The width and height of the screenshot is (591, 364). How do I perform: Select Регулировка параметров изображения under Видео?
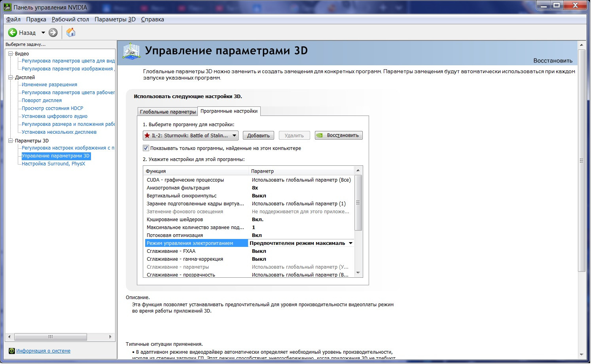click(68, 69)
